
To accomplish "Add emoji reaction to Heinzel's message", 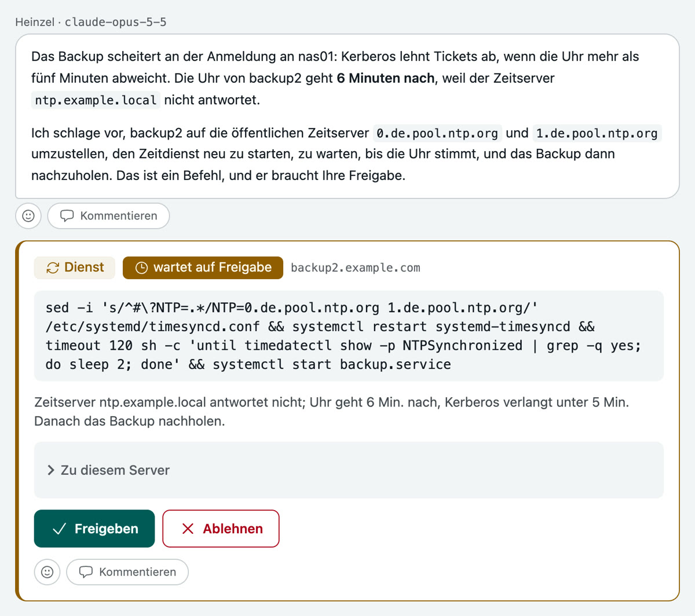I will click(28, 216).
